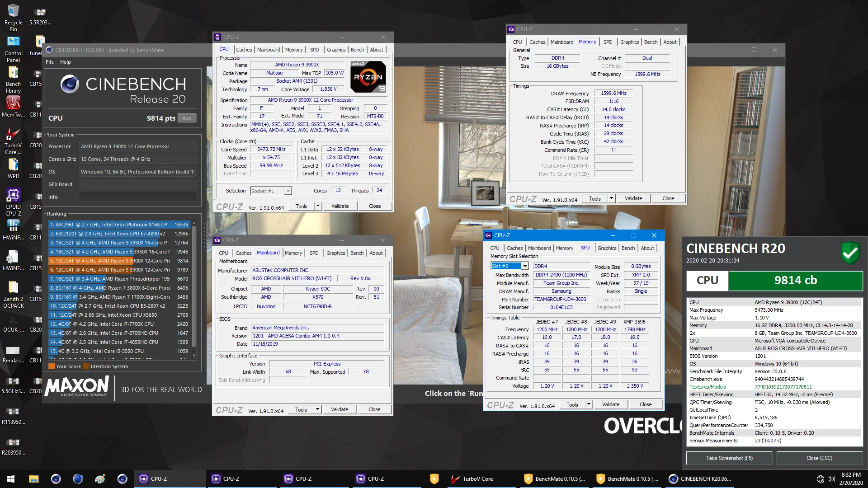
Task: Switch to Caches tab in CPU-Z CPU window
Action: pos(244,50)
